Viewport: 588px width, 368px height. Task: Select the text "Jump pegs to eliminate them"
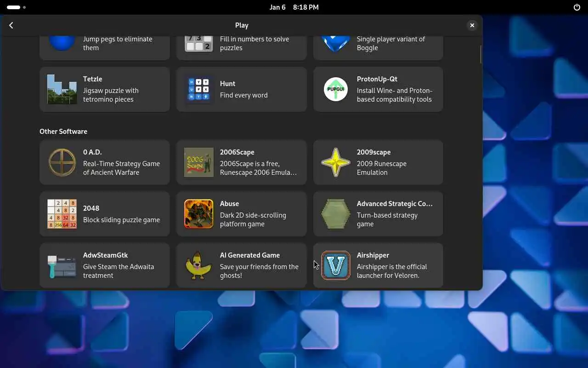(x=118, y=43)
